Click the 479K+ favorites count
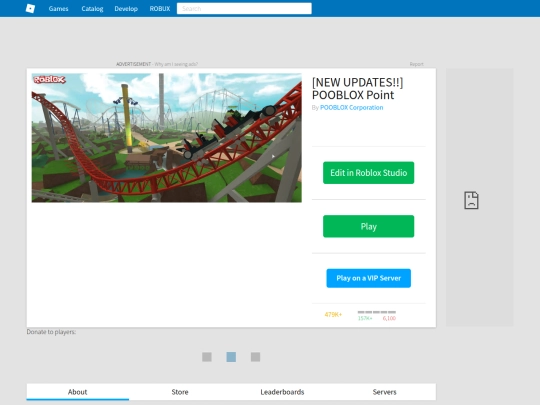Image resolution: width=540 pixels, height=405 pixels. [x=333, y=314]
